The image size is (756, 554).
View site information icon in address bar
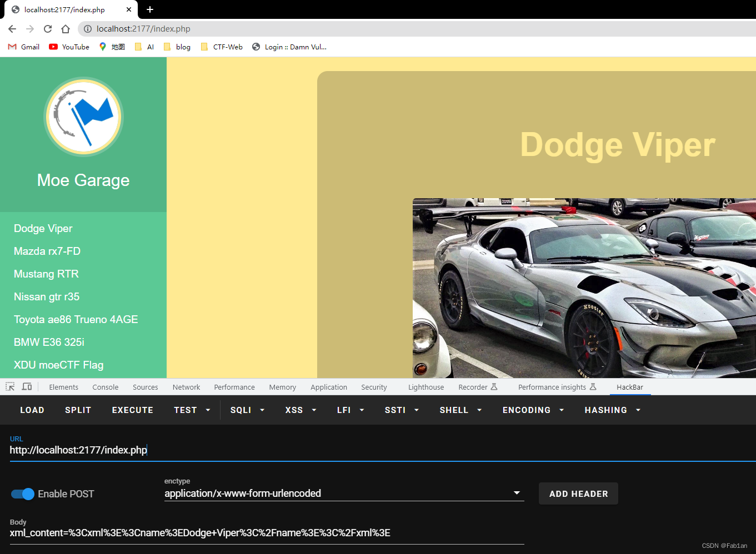(87, 29)
